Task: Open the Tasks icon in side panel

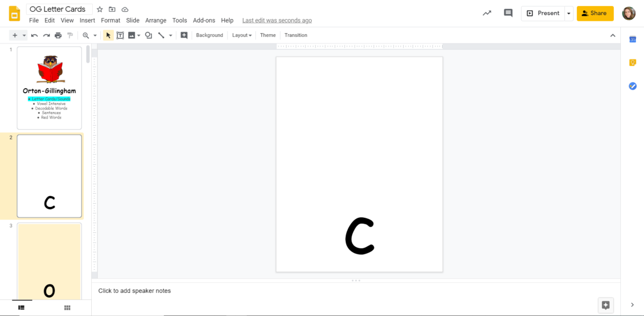Action: coord(633,86)
